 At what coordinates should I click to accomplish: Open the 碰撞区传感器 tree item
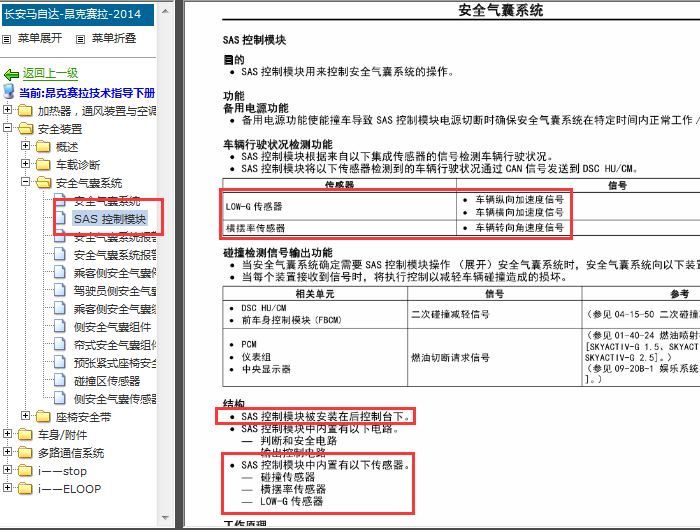pyautogui.click(x=107, y=381)
